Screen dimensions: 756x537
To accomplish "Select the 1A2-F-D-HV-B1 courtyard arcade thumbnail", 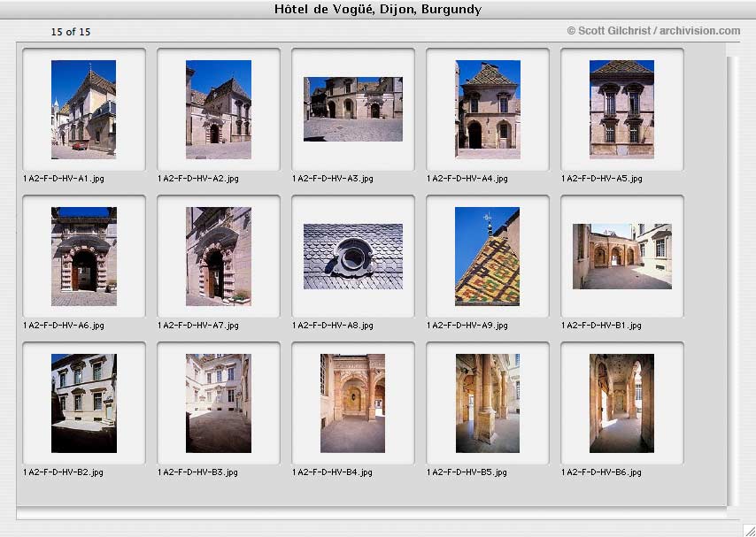I will coord(622,257).
